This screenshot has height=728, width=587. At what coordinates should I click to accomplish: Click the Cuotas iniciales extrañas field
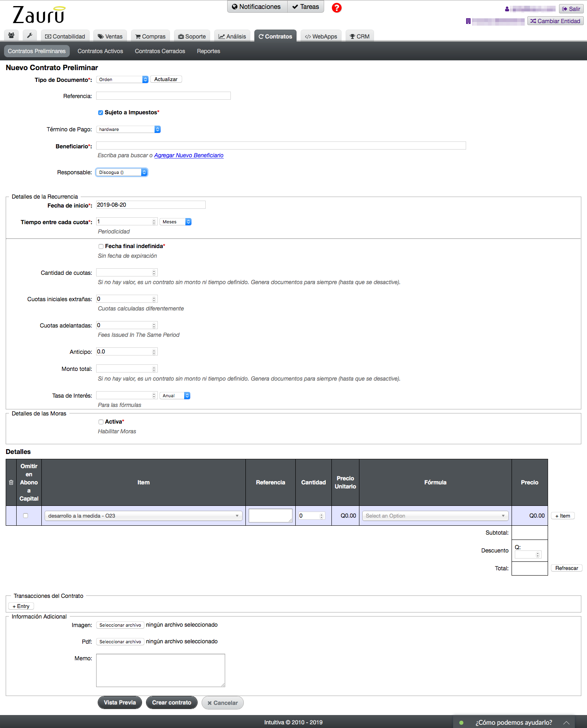click(x=127, y=299)
